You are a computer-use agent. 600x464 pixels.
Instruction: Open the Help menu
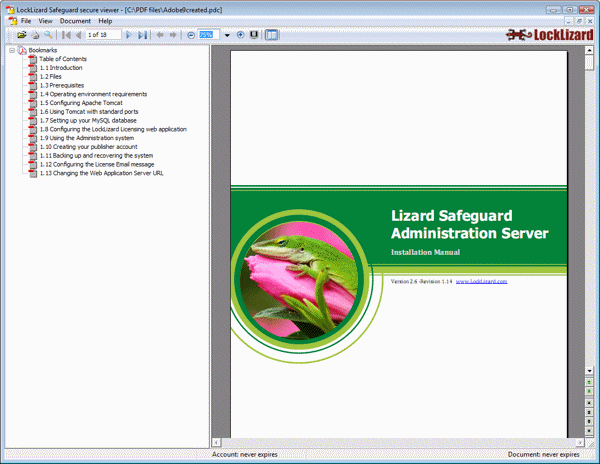[105, 21]
